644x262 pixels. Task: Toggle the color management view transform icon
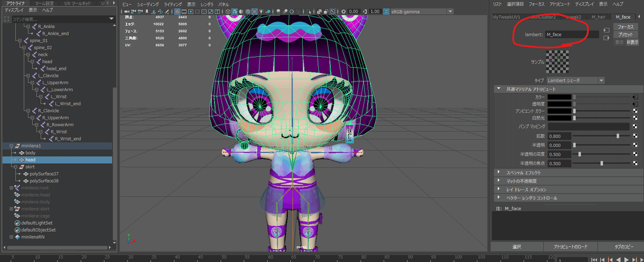coord(386,11)
